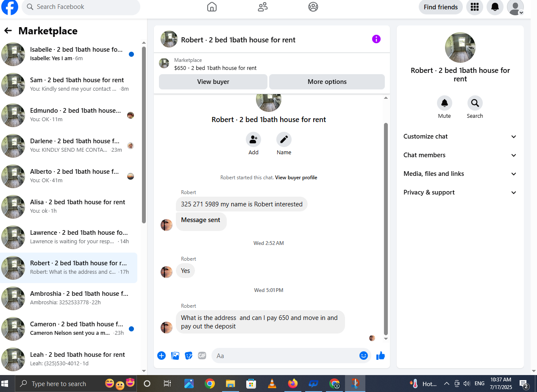
Task: Mute this conversation bell icon
Action: [445, 103]
